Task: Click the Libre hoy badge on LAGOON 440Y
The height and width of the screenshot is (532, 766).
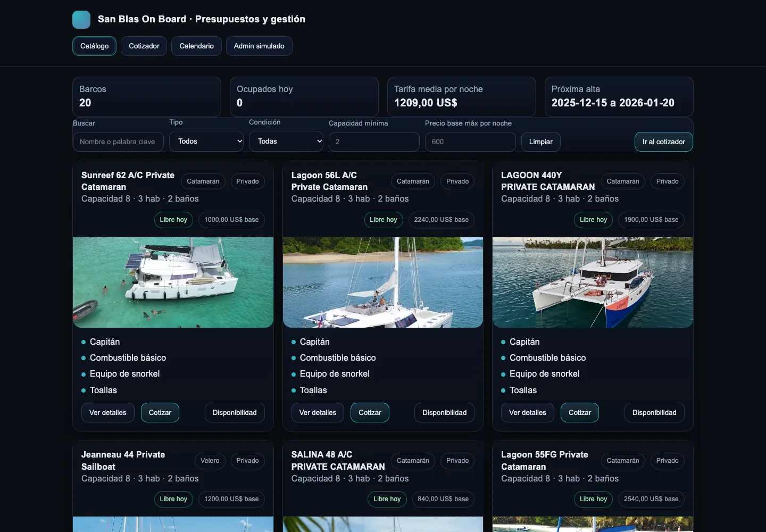Action: coord(593,220)
